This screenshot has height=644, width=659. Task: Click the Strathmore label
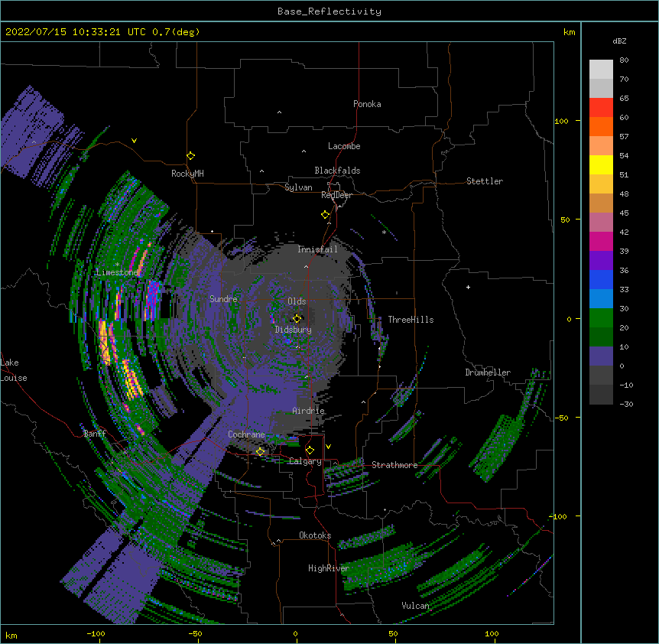click(394, 465)
